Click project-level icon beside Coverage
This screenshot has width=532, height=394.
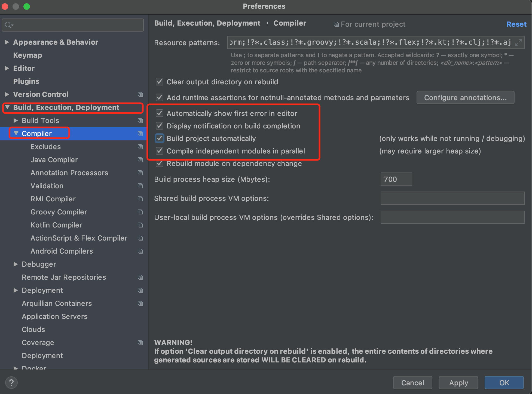pos(140,343)
